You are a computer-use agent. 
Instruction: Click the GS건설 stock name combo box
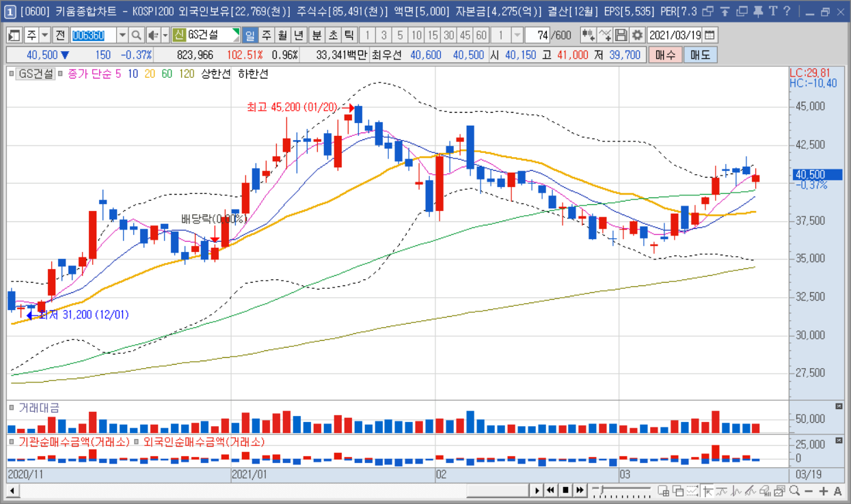[206, 35]
